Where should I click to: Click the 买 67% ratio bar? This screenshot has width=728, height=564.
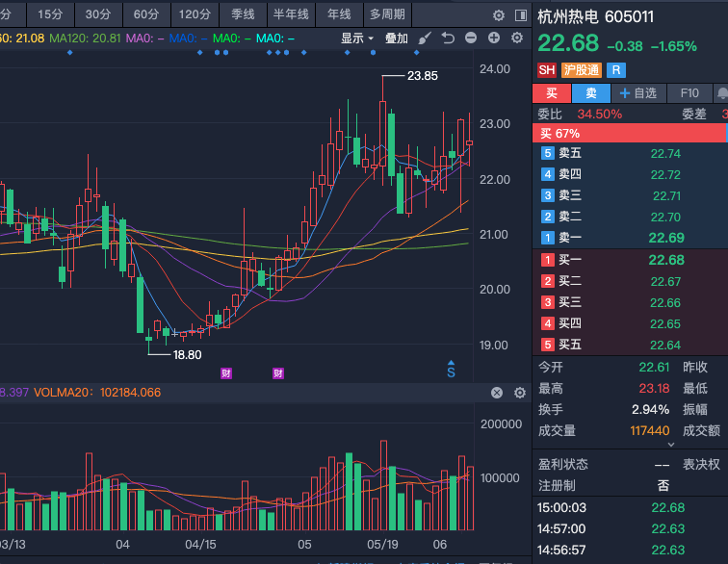pyautogui.click(x=630, y=134)
